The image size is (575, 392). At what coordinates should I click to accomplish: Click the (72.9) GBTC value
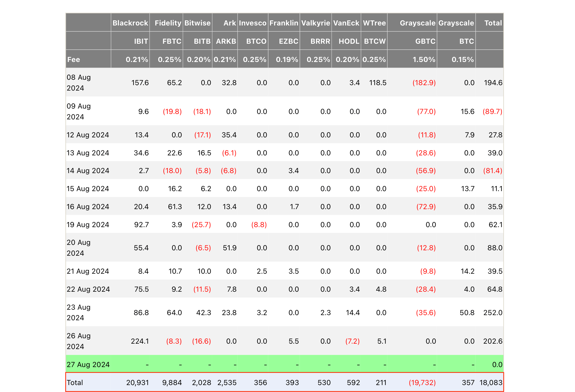click(x=426, y=207)
